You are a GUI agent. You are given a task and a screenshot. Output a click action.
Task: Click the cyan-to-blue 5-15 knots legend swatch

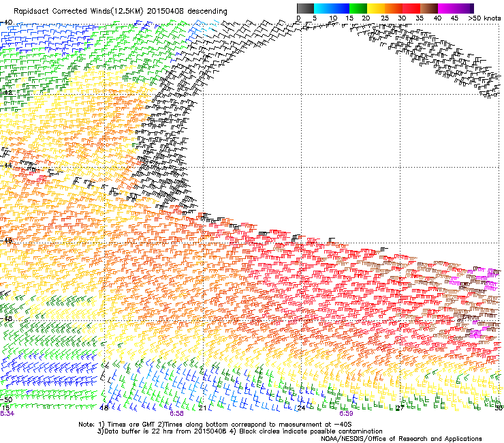[332, 8]
